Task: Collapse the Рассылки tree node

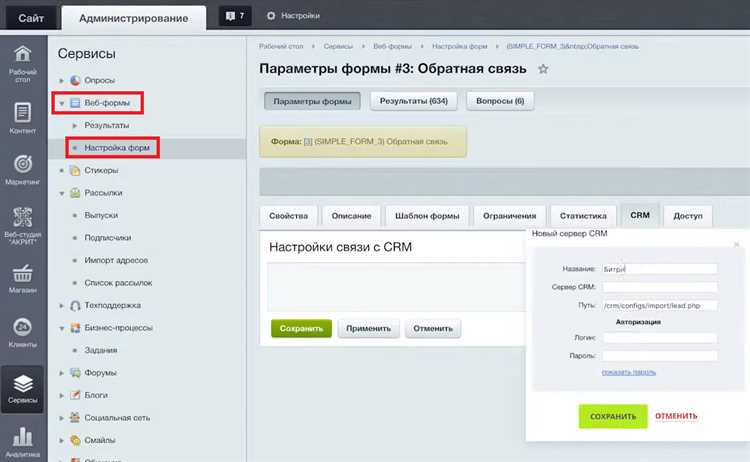Action: coord(61,193)
